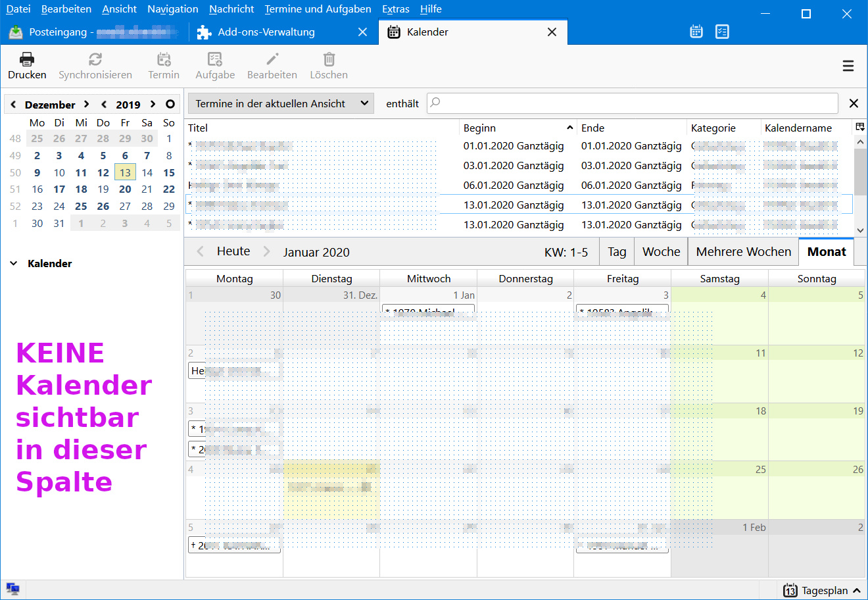Viewport: 868px width, 600px height.
Task: Click the Löschen trash icon
Action: [329, 59]
